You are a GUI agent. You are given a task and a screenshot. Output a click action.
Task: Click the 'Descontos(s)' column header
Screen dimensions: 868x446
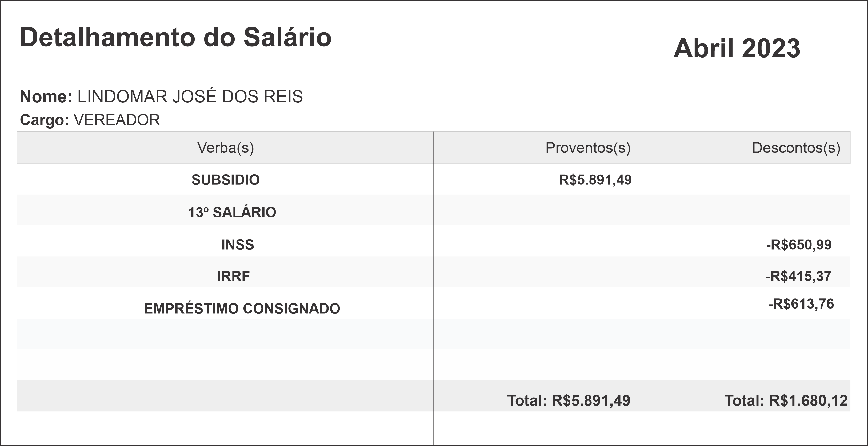pos(796,148)
